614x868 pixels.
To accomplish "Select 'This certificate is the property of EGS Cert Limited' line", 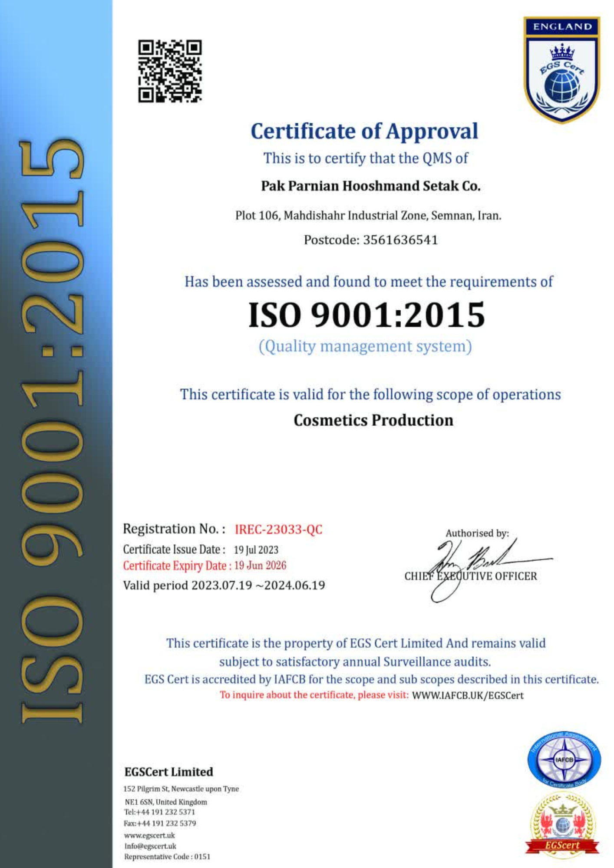I will 356,643.
